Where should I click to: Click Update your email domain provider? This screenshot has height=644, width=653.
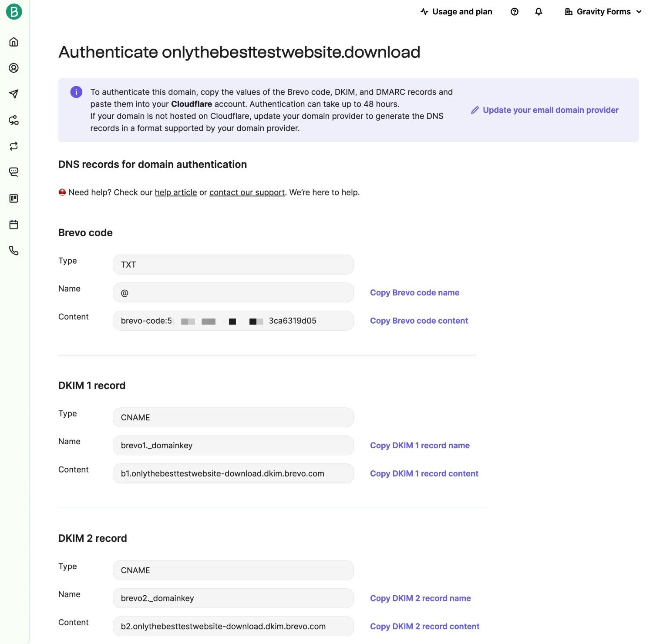pos(545,110)
